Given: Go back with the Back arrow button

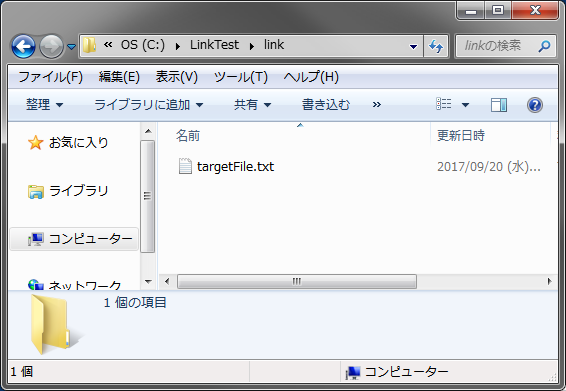Looking at the screenshot, I should click(23, 46).
